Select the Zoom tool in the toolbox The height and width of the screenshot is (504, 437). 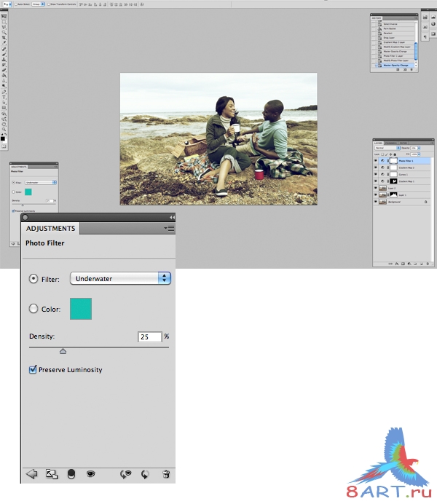[4, 129]
